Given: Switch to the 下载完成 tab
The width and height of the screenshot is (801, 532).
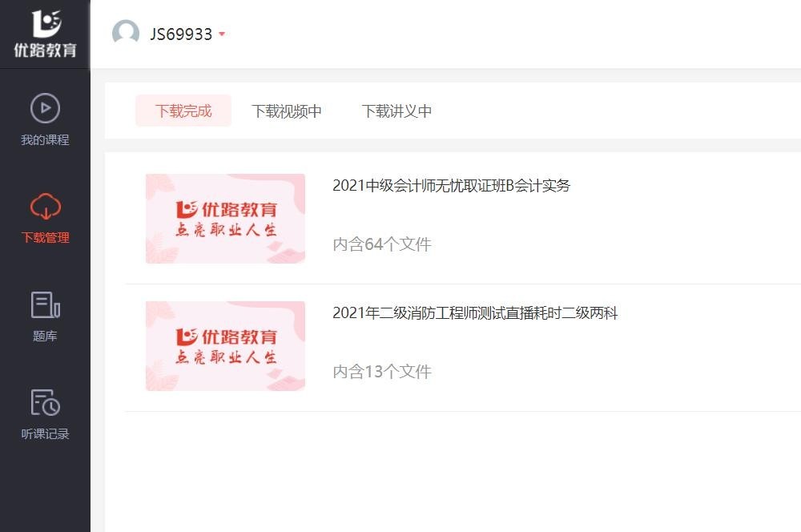Looking at the screenshot, I should (183, 111).
